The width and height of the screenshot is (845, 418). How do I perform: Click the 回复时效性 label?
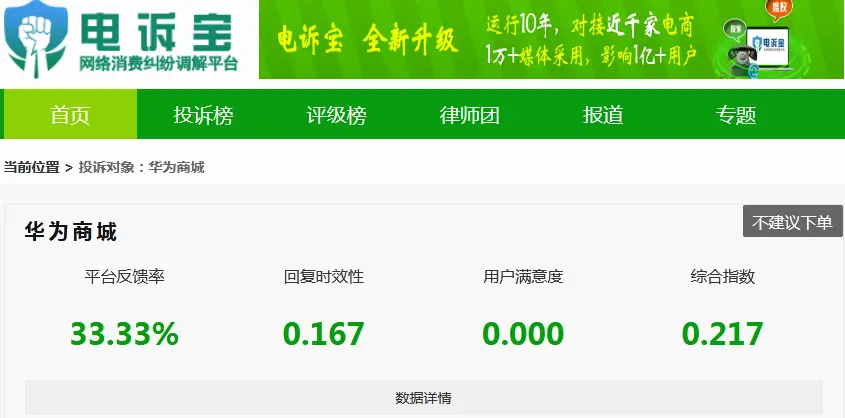tap(323, 277)
